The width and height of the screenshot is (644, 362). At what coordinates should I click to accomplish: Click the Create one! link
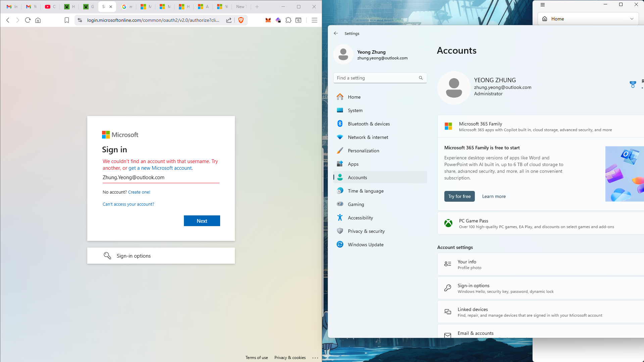coord(139,192)
